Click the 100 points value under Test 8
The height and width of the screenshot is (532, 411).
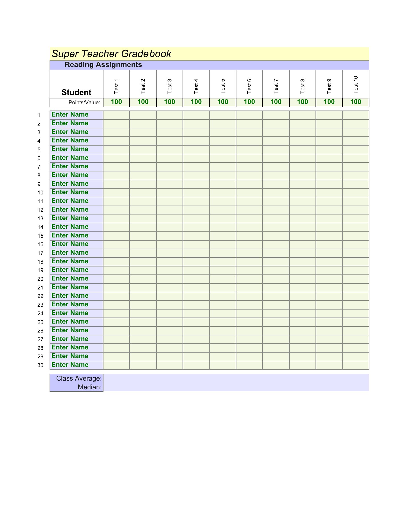[x=302, y=102]
